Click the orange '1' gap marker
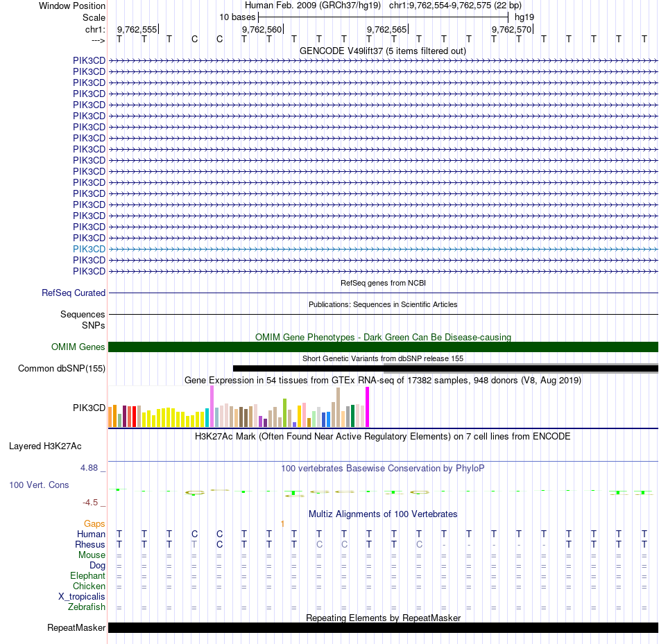The width and height of the screenshot is (659, 644). [282, 523]
